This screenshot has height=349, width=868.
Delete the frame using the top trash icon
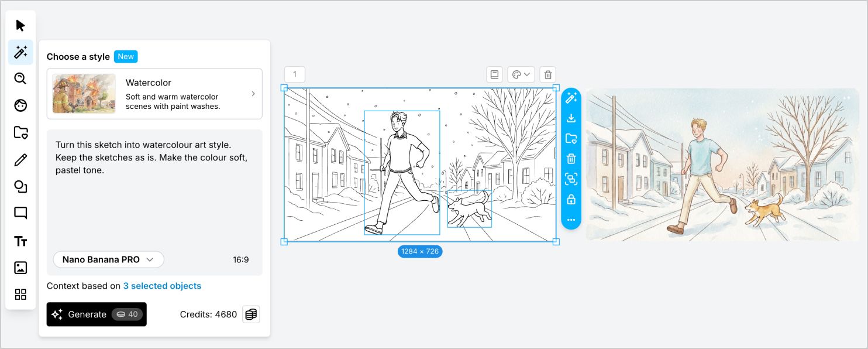(x=547, y=74)
